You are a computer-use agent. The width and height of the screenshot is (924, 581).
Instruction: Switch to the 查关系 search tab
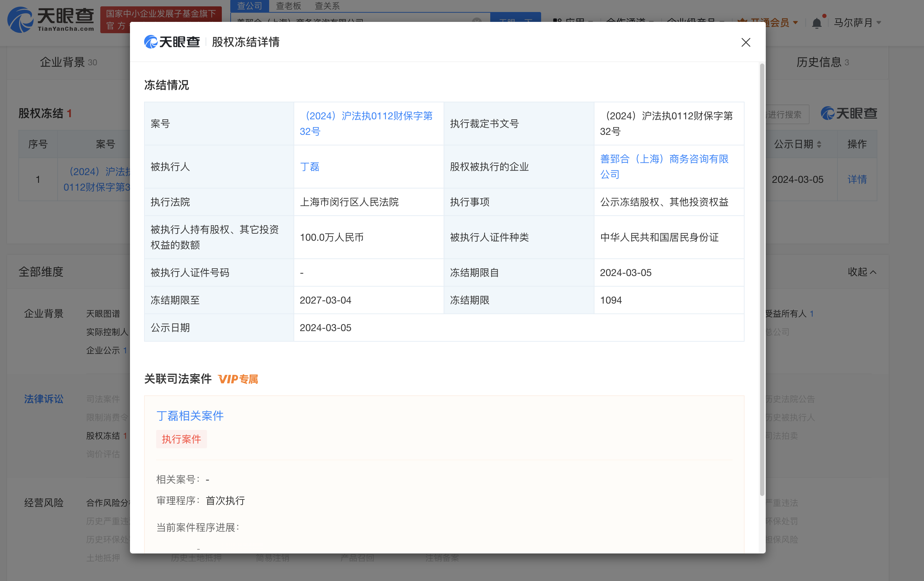[x=327, y=6]
